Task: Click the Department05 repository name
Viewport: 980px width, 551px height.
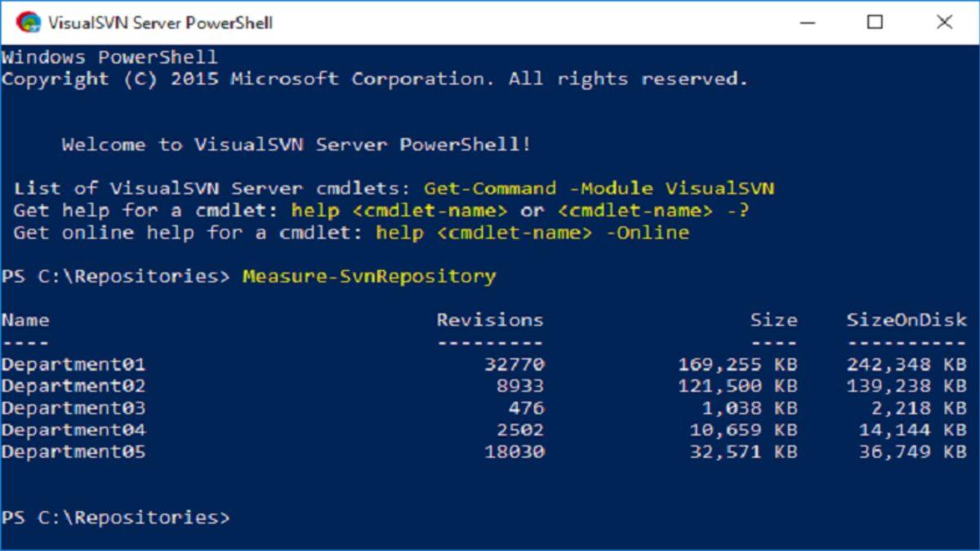Action: [x=73, y=451]
